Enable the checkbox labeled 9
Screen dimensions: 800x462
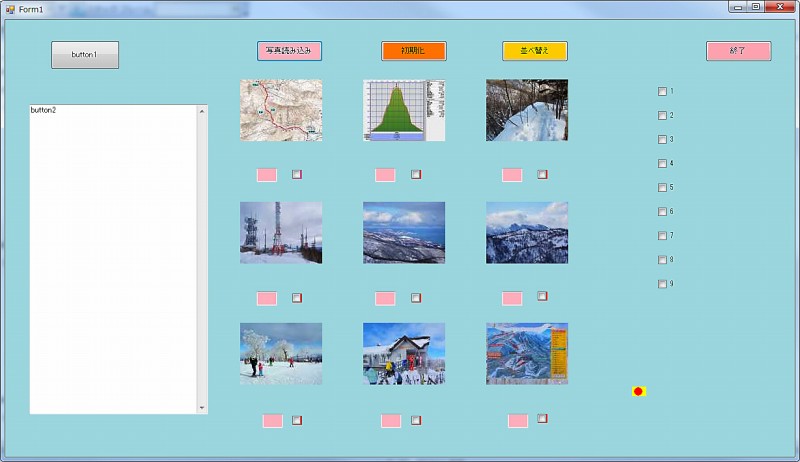point(662,284)
